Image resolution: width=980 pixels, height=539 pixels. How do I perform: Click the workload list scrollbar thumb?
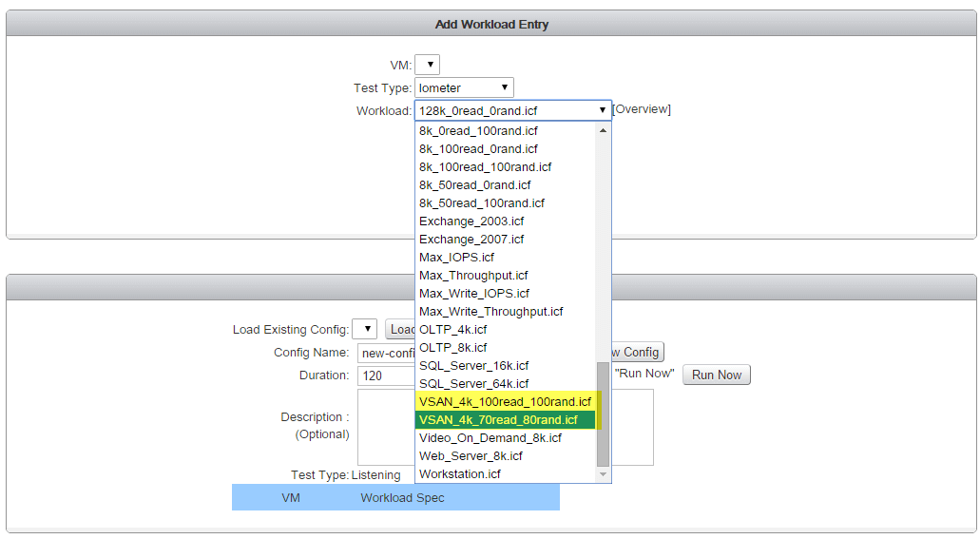604,414
